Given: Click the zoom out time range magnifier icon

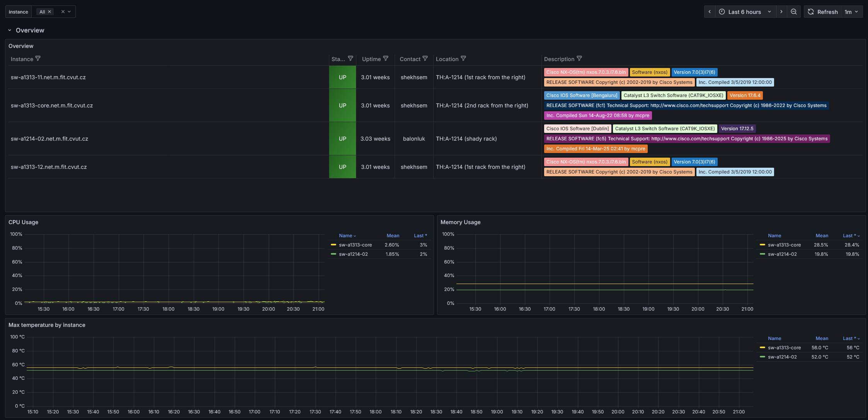Looking at the screenshot, I should [x=794, y=12].
